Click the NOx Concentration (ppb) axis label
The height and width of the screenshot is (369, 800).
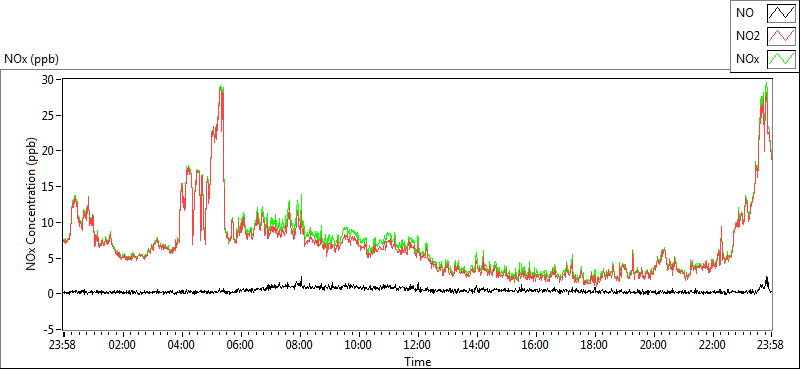coord(32,203)
